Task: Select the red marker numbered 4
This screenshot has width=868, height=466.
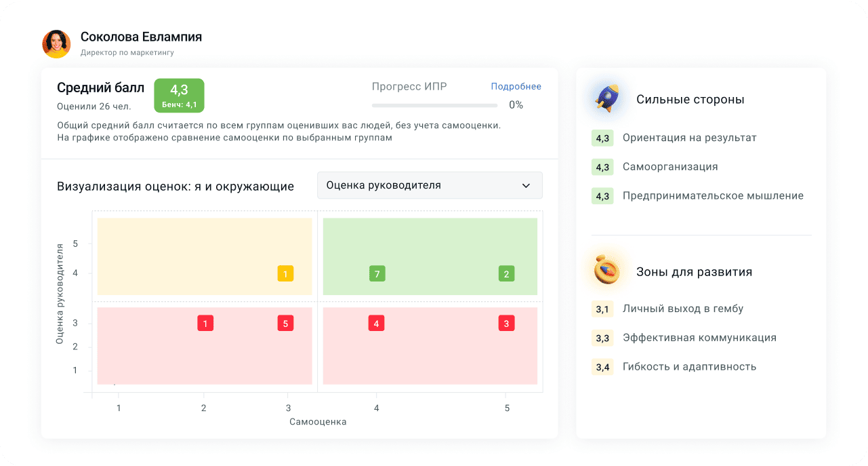Action: [377, 323]
